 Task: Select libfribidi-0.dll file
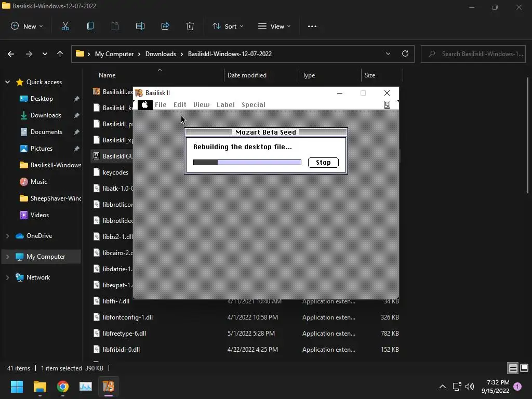(121, 350)
